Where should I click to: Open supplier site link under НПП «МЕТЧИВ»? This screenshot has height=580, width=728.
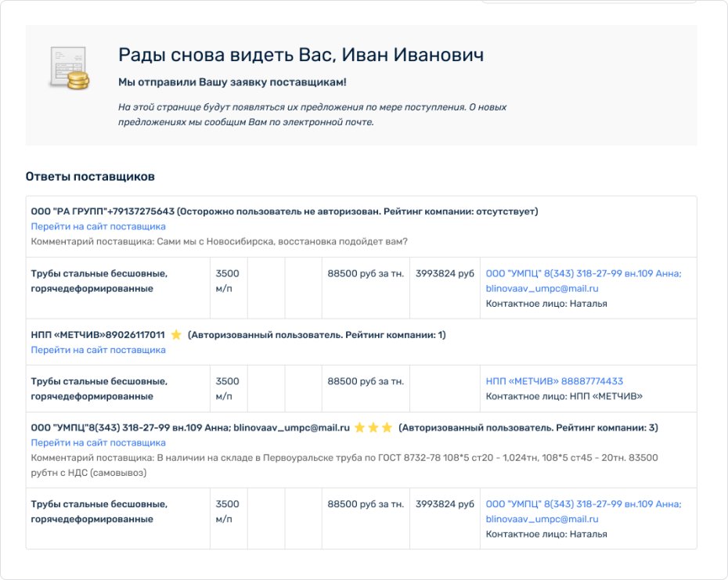[x=98, y=350]
